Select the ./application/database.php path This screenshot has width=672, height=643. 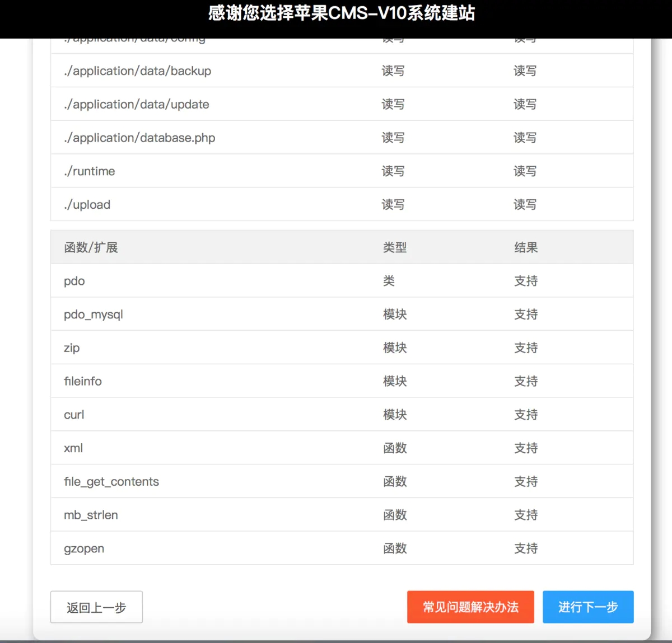click(139, 138)
